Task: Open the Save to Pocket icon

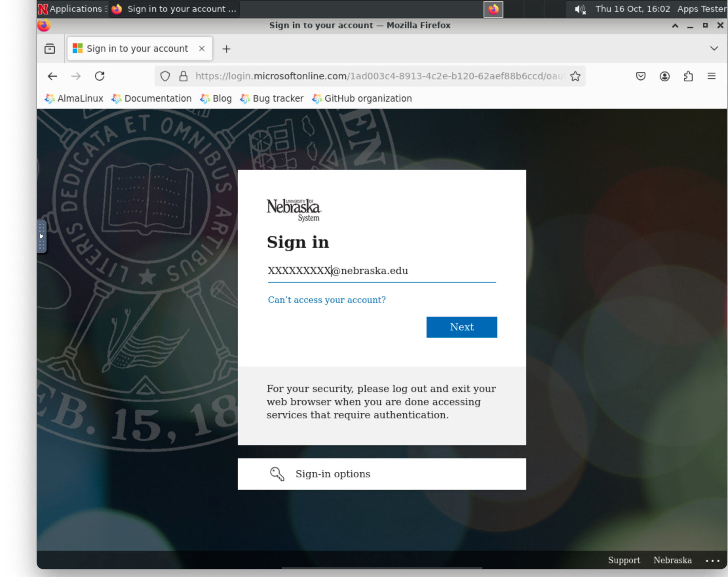Action: 641,76
